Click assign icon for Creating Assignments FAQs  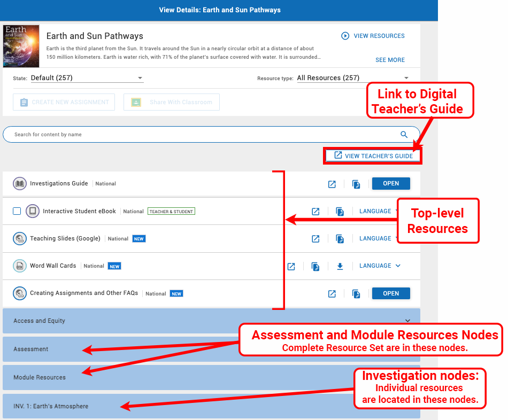pyautogui.click(x=357, y=293)
